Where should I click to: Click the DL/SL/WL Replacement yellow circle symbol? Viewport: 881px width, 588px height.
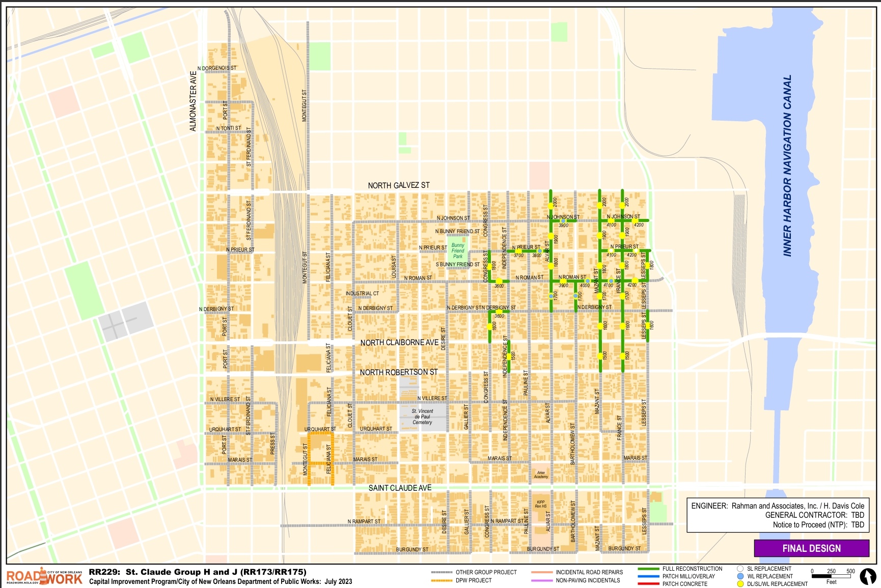click(740, 584)
